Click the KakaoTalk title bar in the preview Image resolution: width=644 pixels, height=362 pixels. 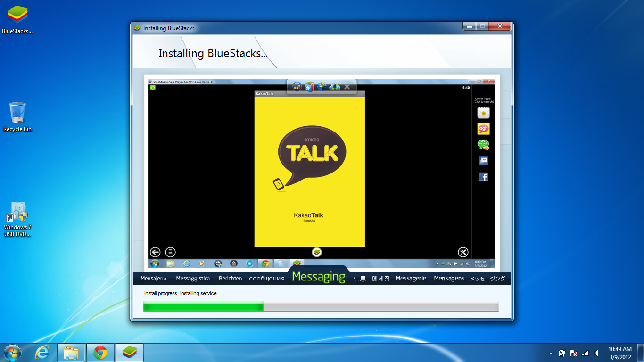tap(310, 94)
